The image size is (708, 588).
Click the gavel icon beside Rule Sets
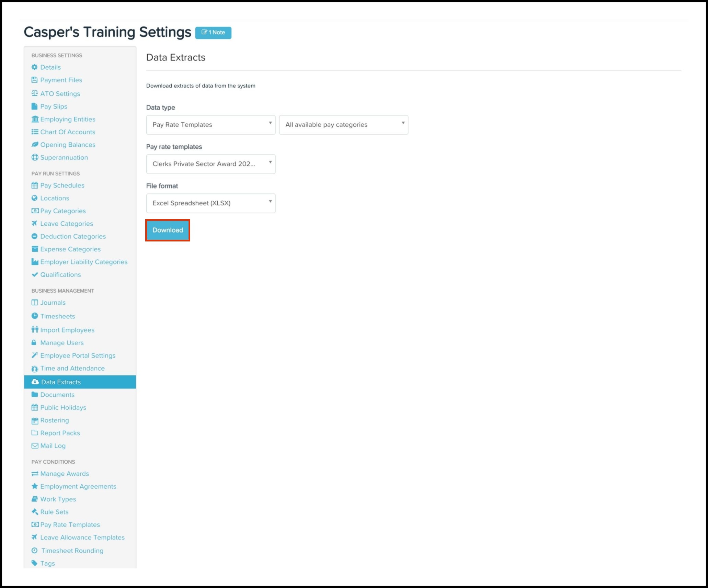coord(35,512)
